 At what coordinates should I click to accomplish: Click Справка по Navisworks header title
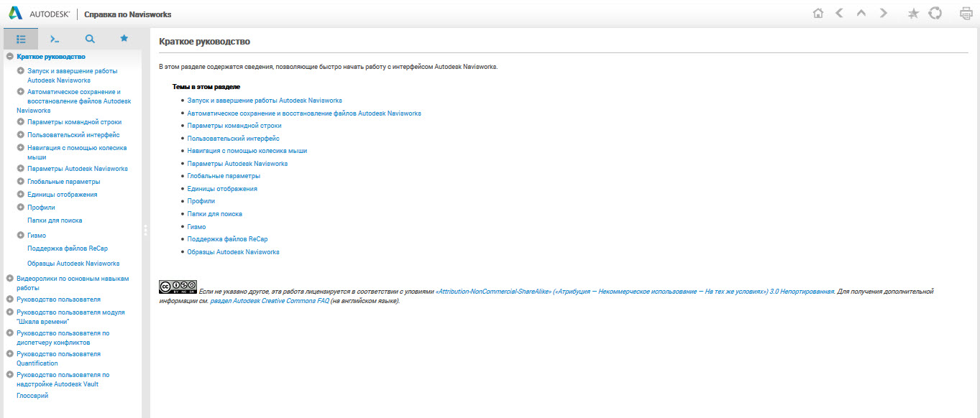(128, 14)
